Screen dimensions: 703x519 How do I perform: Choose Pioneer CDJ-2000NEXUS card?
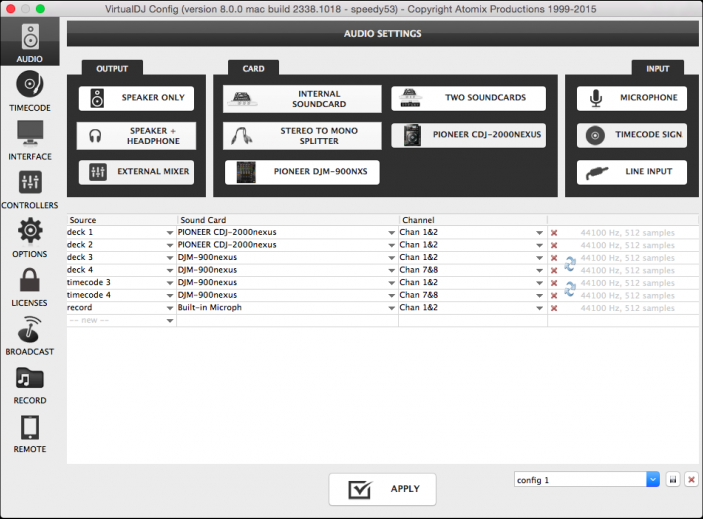coord(469,135)
